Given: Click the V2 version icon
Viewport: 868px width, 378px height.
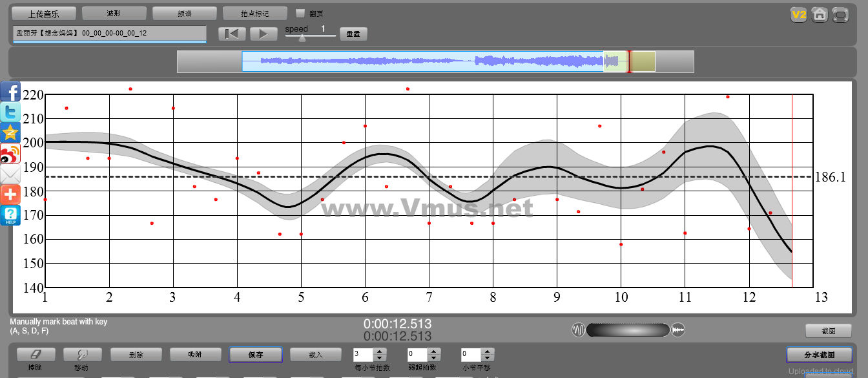Looking at the screenshot, I should click(799, 14).
